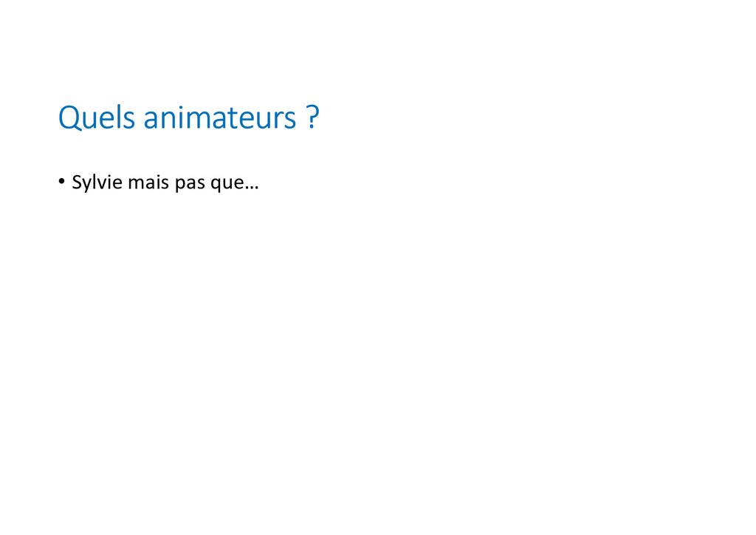Click the letter "t" in "animateurs"
Viewport: 756px width, 535px height.
tap(230, 118)
